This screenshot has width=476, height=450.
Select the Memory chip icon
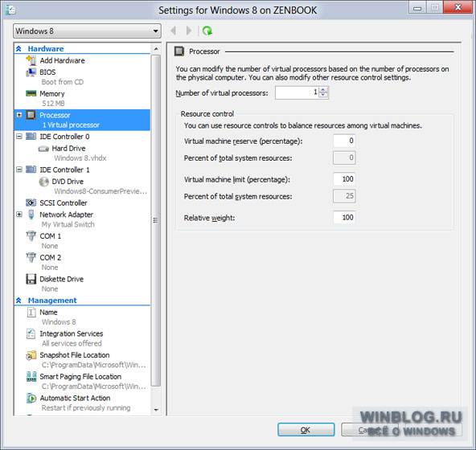click(x=31, y=93)
